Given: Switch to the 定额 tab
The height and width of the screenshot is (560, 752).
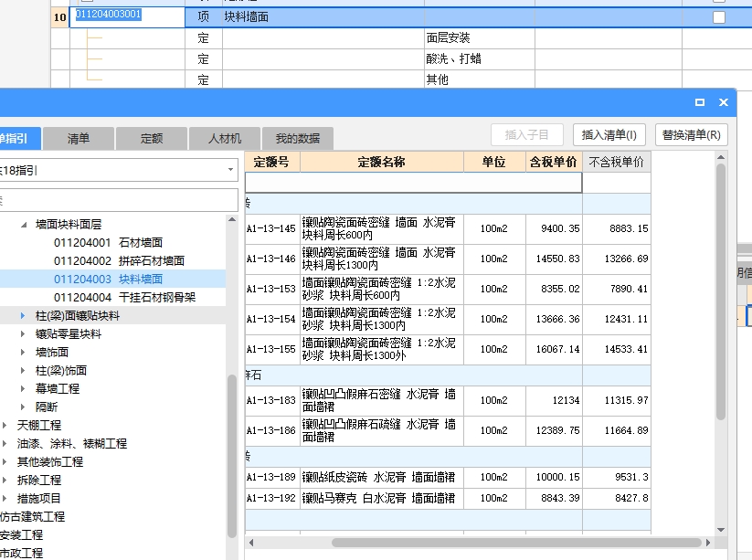Looking at the screenshot, I should pyautogui.click(x=152, y=139).
